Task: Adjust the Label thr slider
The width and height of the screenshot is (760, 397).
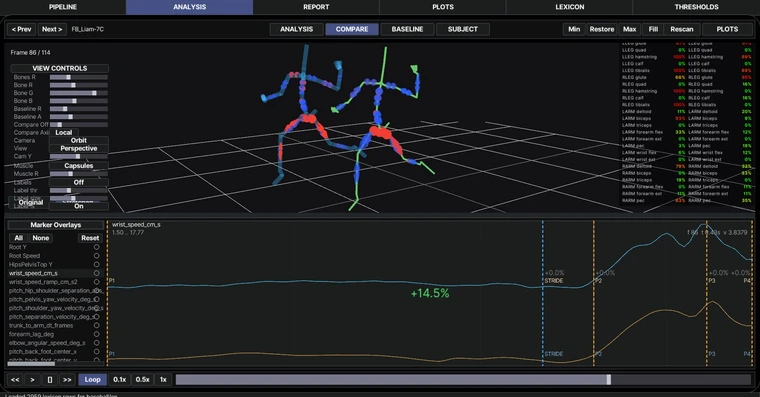Action: [x=79, y=191]
